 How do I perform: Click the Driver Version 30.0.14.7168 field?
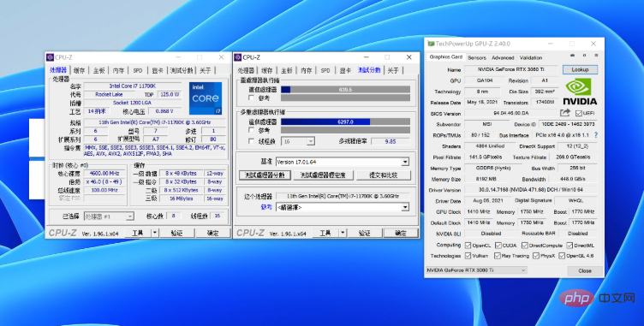tap(531, 190)
